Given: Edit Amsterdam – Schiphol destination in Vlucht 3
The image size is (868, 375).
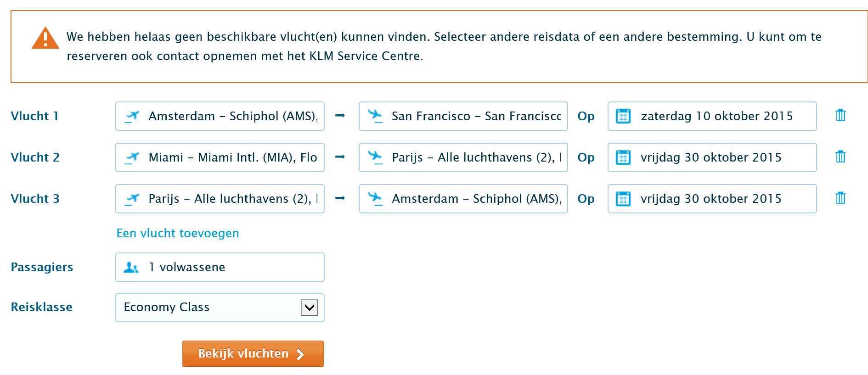Looking at the screenshot, I should point(476,199).
